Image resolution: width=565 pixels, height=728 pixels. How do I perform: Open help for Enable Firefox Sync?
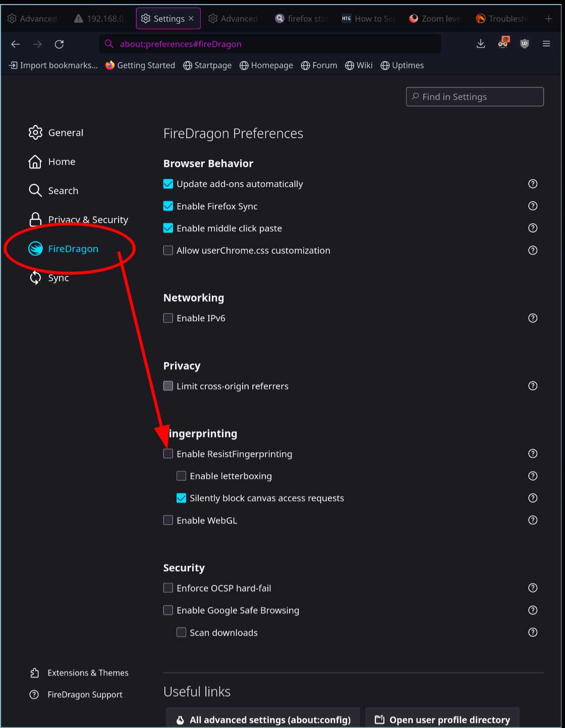[533, 206]
